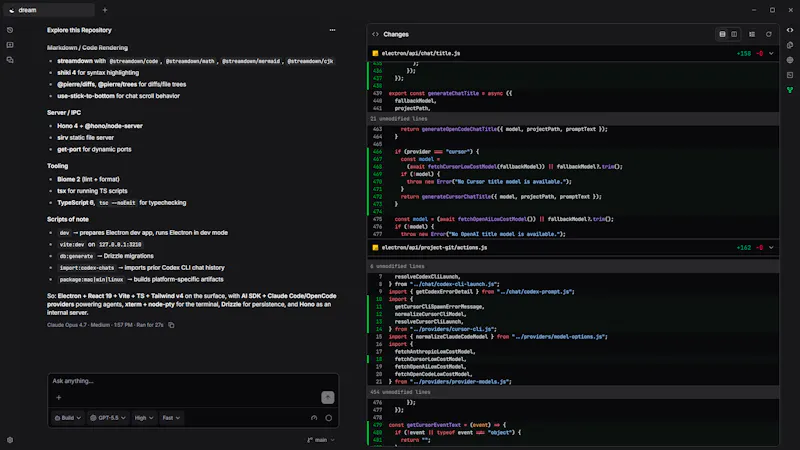Open the terminal icon in right sidebar

tap(790, 75)
